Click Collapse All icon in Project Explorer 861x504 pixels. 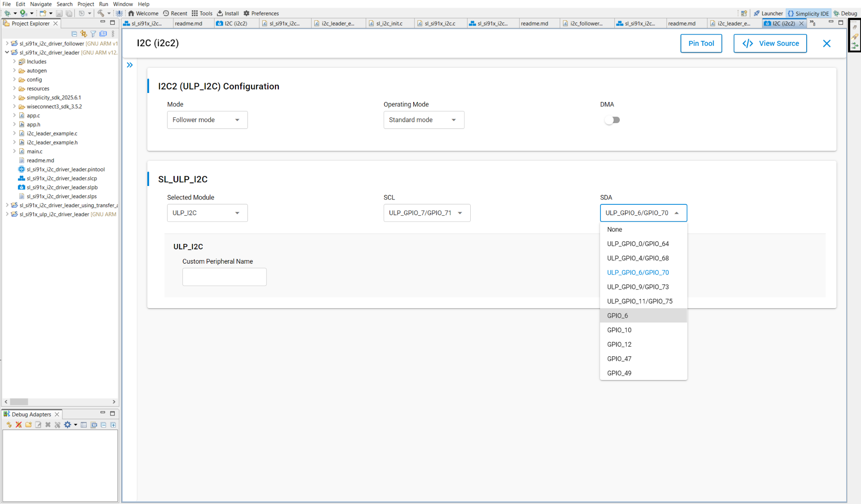74,34
